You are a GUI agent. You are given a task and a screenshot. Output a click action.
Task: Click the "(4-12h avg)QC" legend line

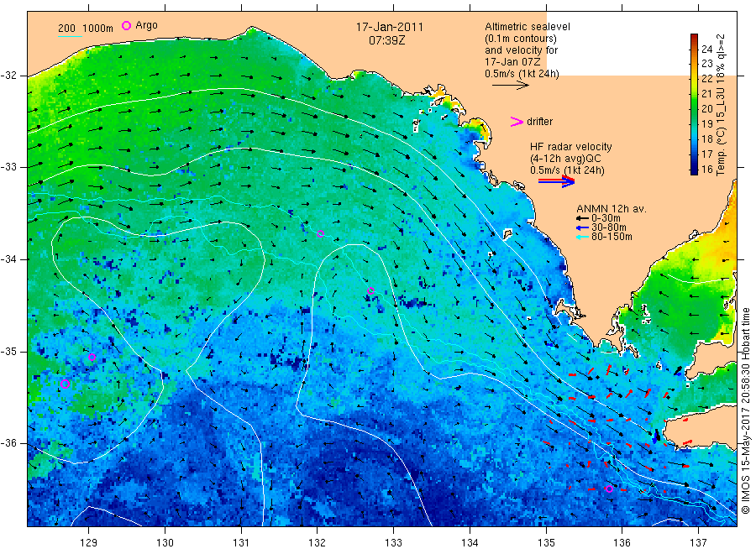565,159
